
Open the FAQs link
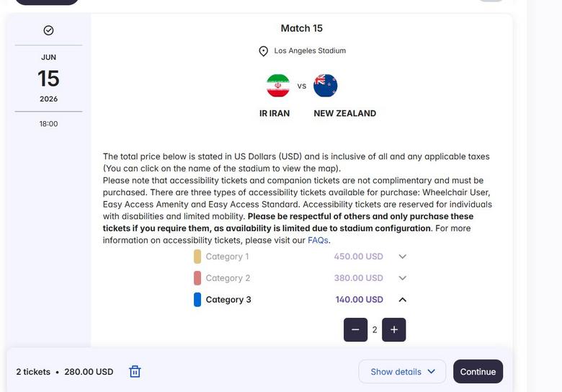(318, 241)
